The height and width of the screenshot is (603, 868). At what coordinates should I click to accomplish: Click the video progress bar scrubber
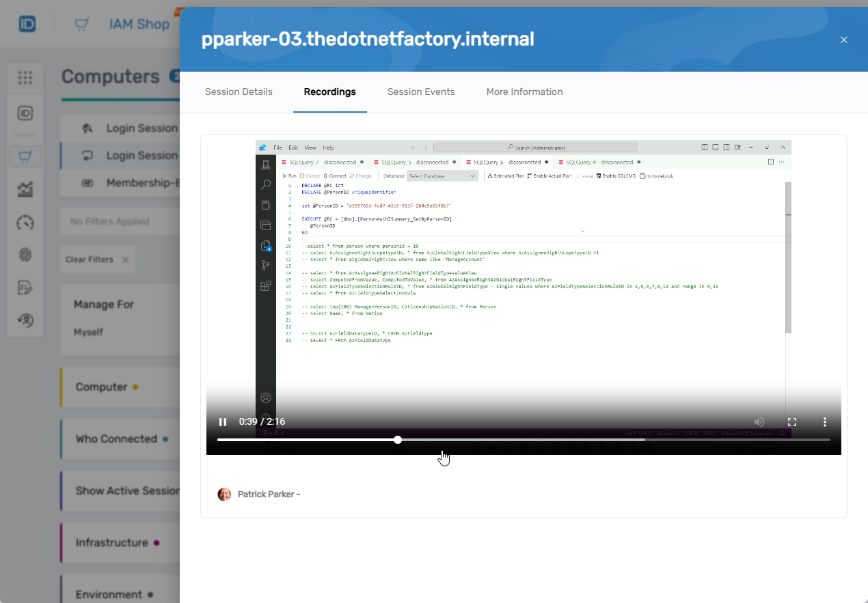(398, 440)
